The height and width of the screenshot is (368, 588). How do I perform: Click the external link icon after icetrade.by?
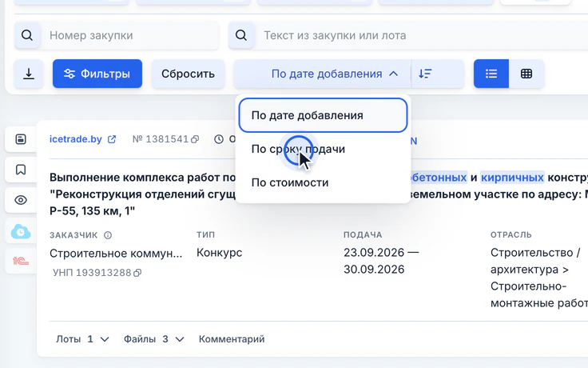(112, 139)
